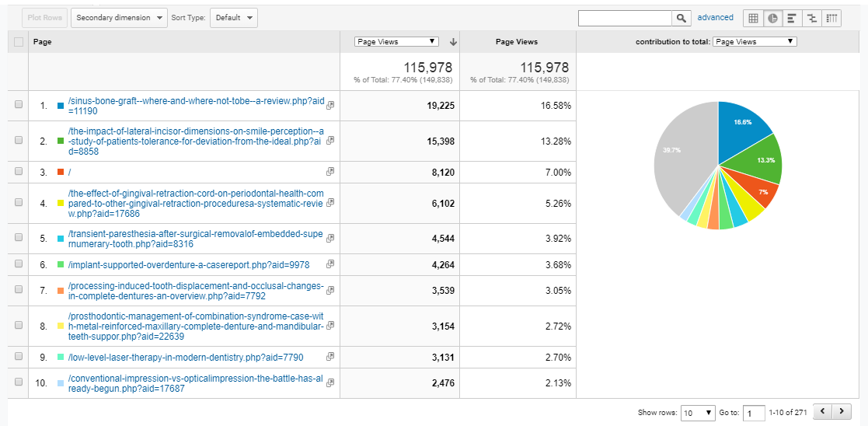The width and height of the screenshot is (868, 426).
Task: Switch to the performance bar view
Action: [x=792, y=18]
